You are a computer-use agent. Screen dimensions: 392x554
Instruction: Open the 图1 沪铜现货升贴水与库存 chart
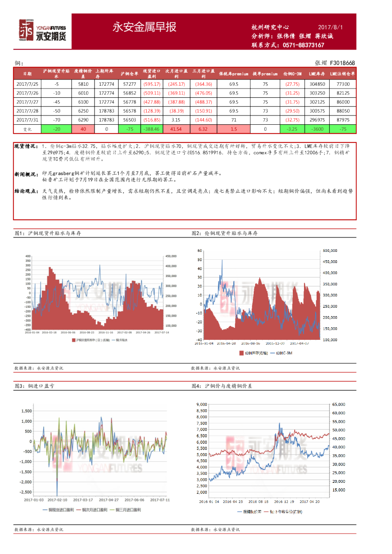click(95, 294)
